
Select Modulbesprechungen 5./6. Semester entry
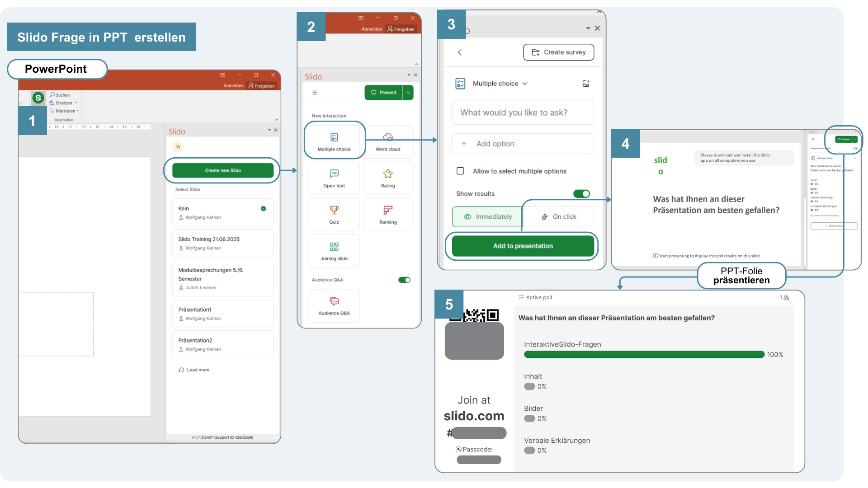pyautogui.click(x=223, y=278)
